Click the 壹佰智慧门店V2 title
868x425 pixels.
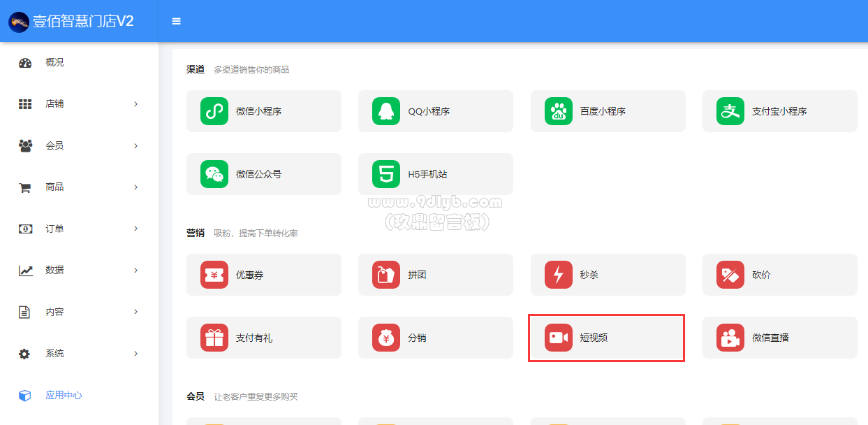pyautogui.click(x=83, y=22)
